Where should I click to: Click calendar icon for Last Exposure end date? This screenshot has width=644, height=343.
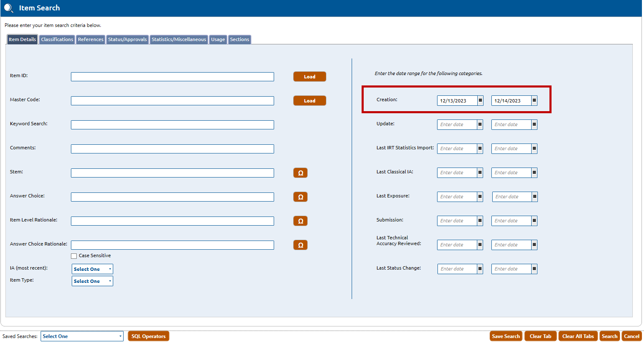(x=535, y=197)
